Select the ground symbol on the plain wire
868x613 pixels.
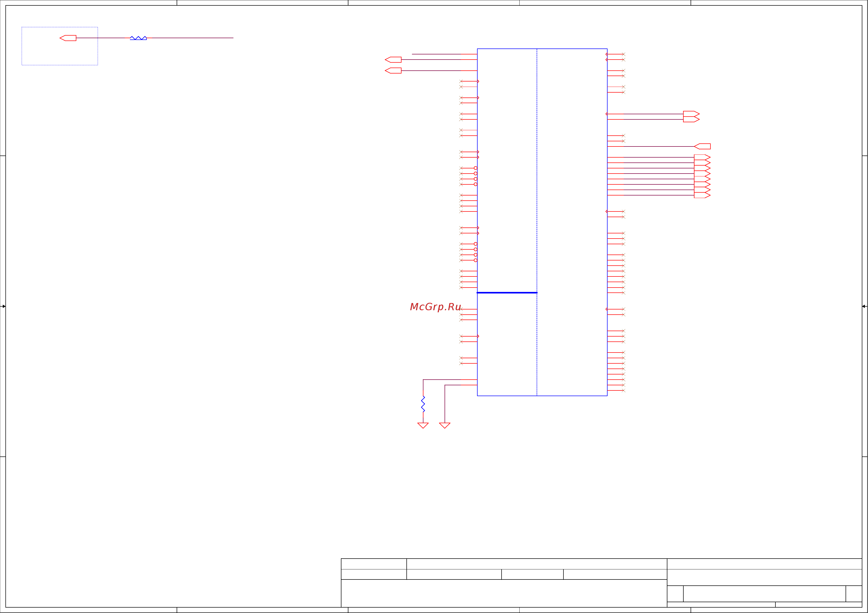[445, 426]
